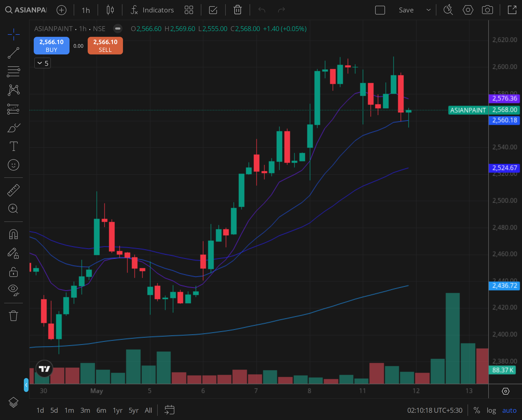Select the 5yr time range

(134, 410)
